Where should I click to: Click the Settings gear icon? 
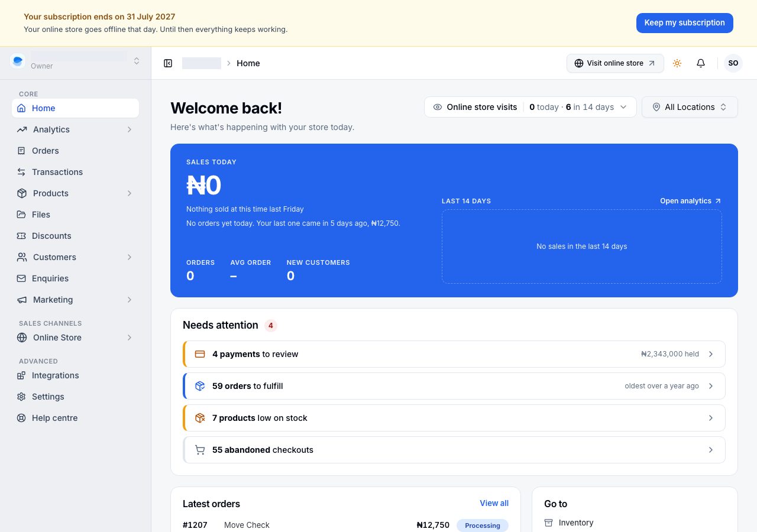pos(21,397)
